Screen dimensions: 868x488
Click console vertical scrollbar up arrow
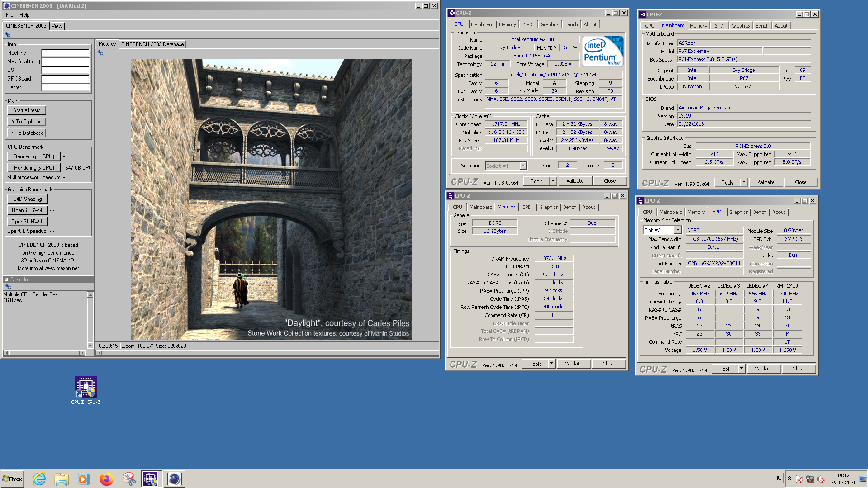pyautogui.click(x=90, y=295)
